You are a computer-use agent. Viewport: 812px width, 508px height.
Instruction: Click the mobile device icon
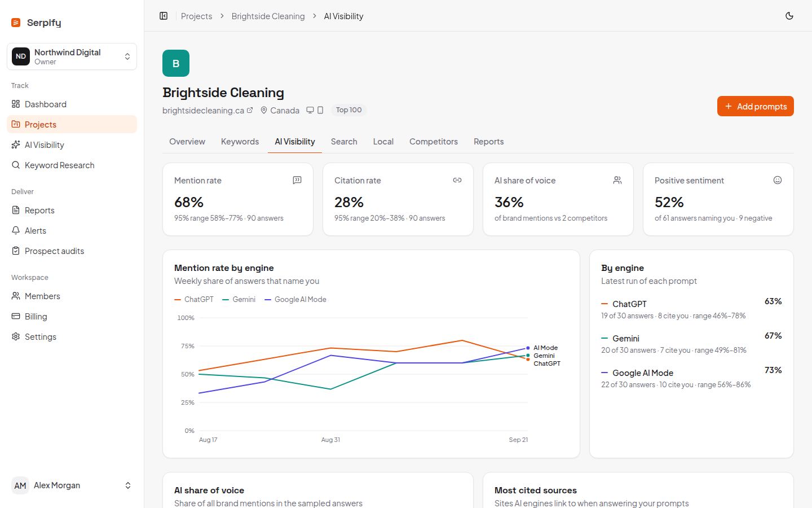pyautogui.click(x=320, y=110)
